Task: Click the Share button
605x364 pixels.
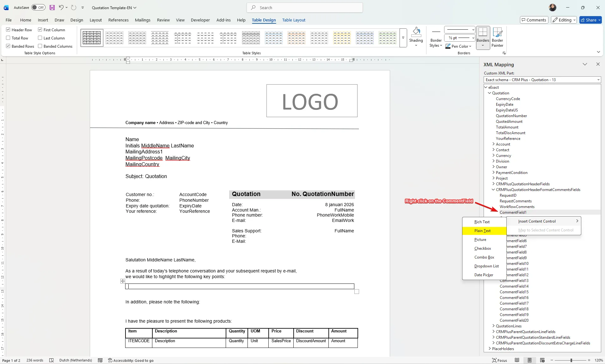Action: pos(590,20)
